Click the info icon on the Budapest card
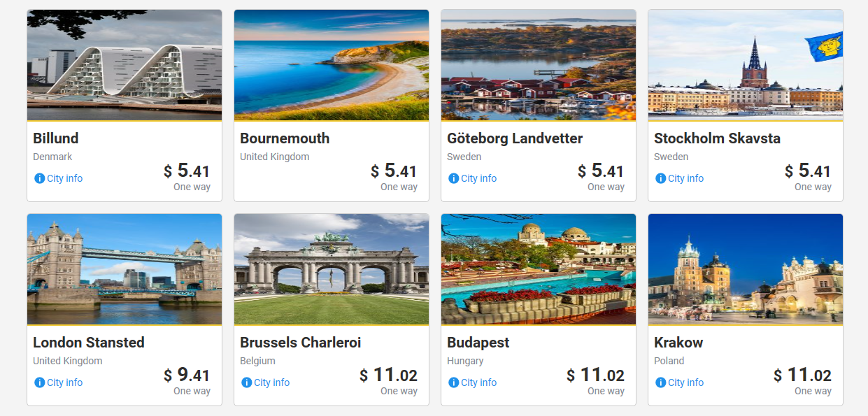This screenshot has height=416, width=868. click(454, 382)
